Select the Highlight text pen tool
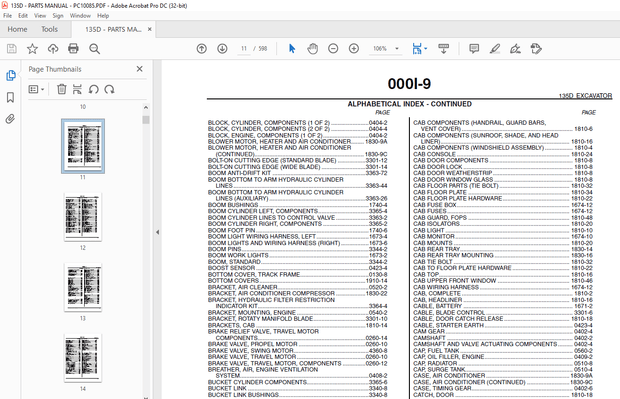Image resolution: width=620 pixels, height=399 pixels. pos(495,49)
